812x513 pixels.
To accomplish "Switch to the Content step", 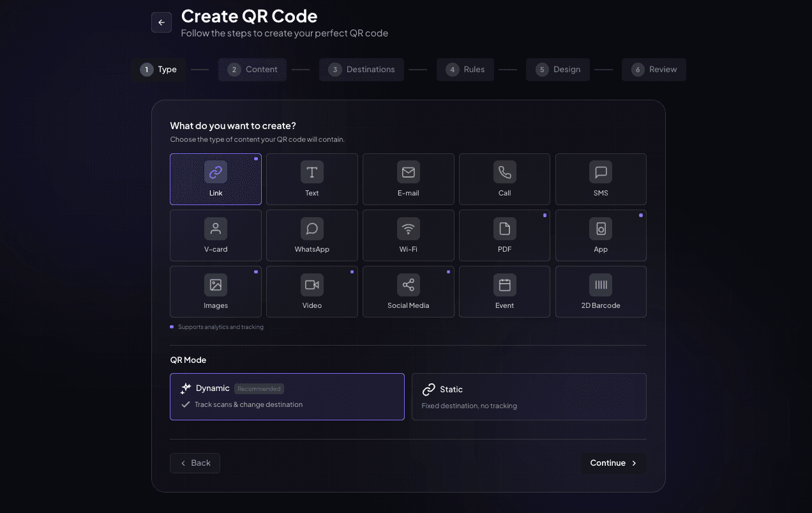I will (x=252, y=69).
